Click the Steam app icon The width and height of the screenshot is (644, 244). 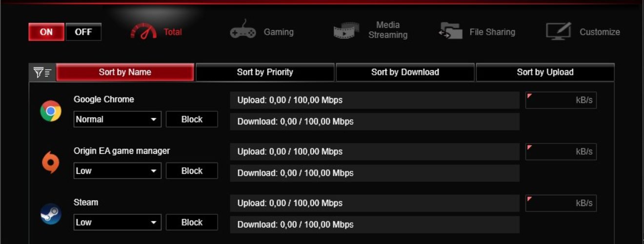(x=51, y=214)
